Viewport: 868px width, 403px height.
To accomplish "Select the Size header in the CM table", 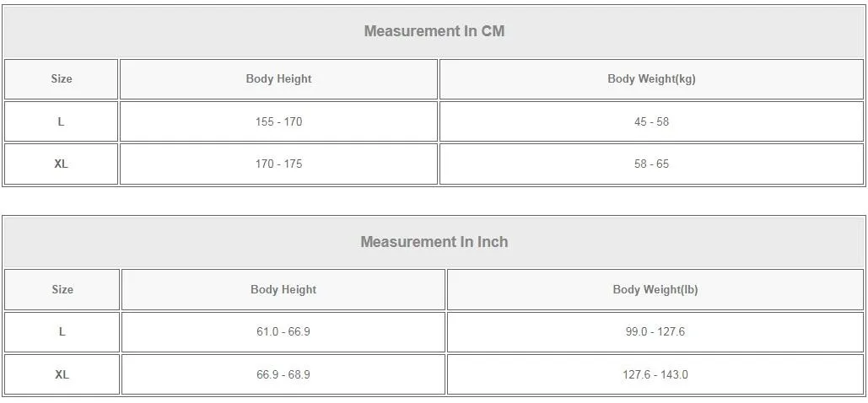I will [x=62, y=79].
